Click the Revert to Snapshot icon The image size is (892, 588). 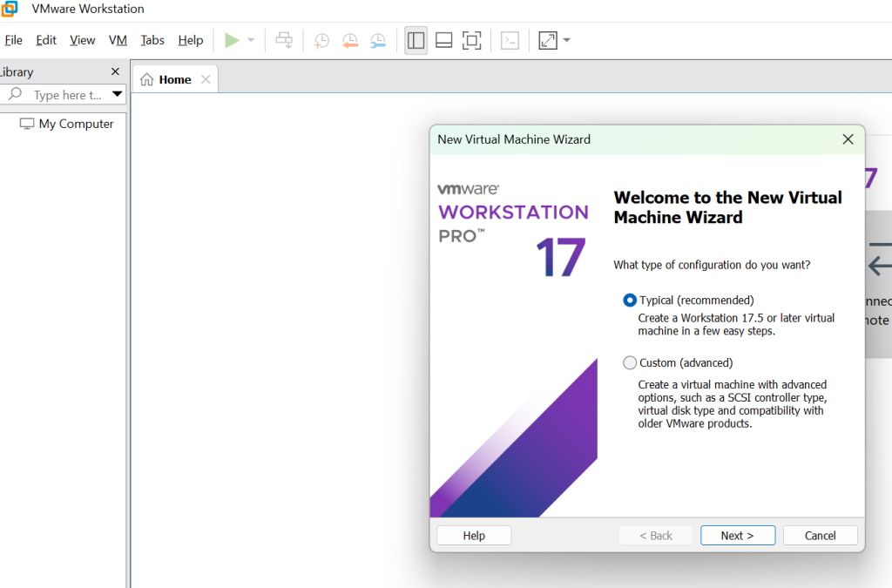coord(350,40)
